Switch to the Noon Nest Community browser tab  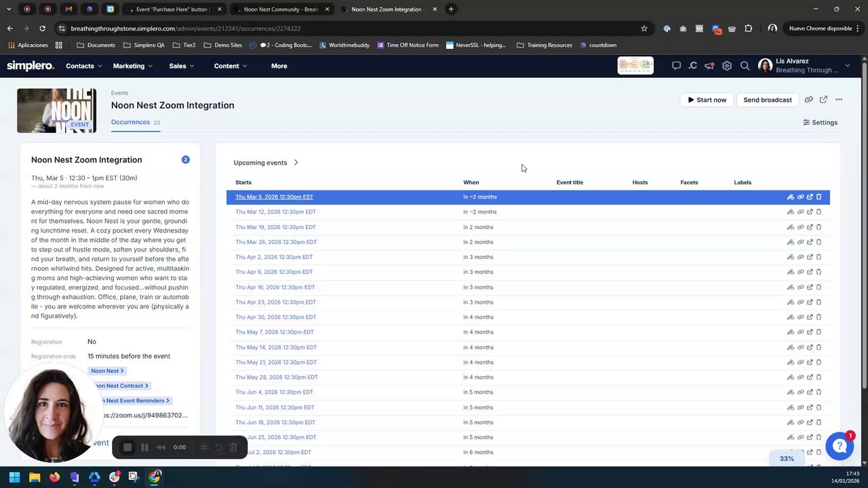point(281,9)
